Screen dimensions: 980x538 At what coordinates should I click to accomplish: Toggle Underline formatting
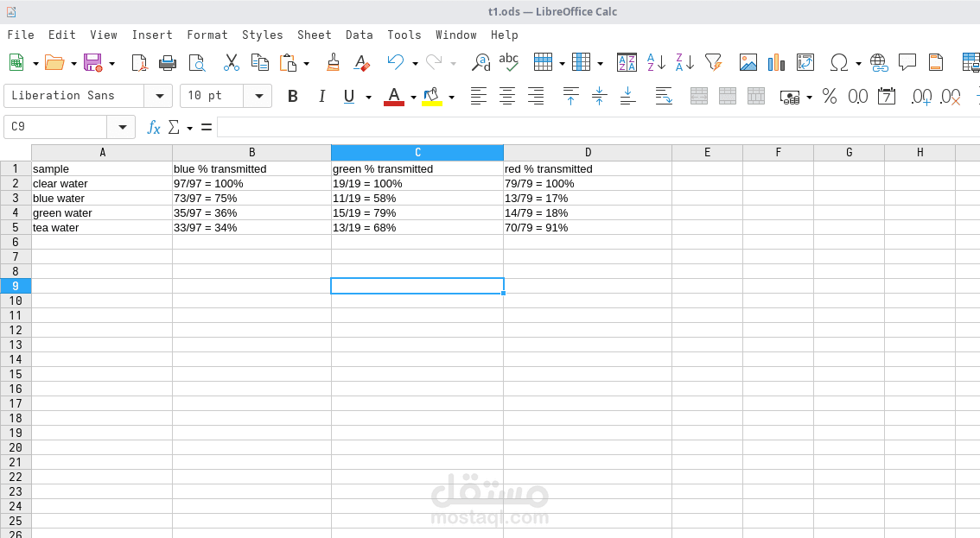(349, 96)
